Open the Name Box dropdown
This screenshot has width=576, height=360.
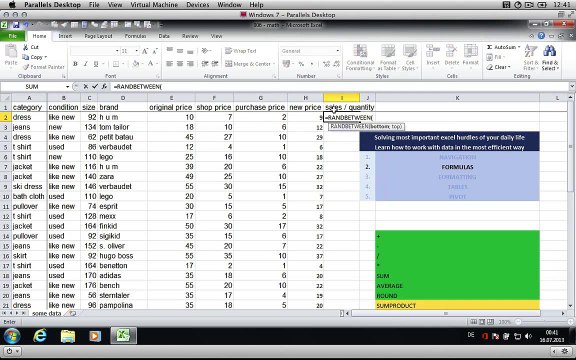(x=67, y=87)
